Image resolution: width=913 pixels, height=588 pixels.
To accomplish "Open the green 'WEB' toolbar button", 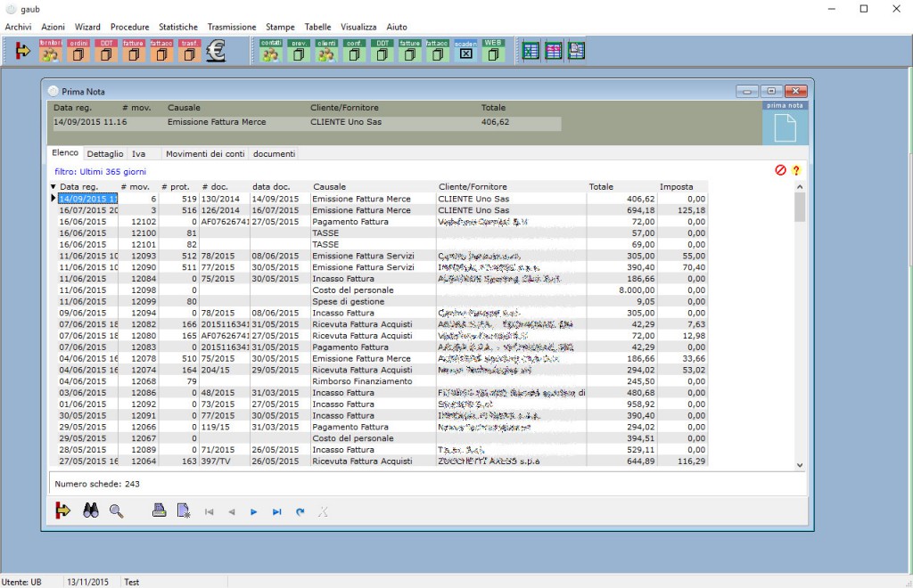I will click(x=493, y=52).
